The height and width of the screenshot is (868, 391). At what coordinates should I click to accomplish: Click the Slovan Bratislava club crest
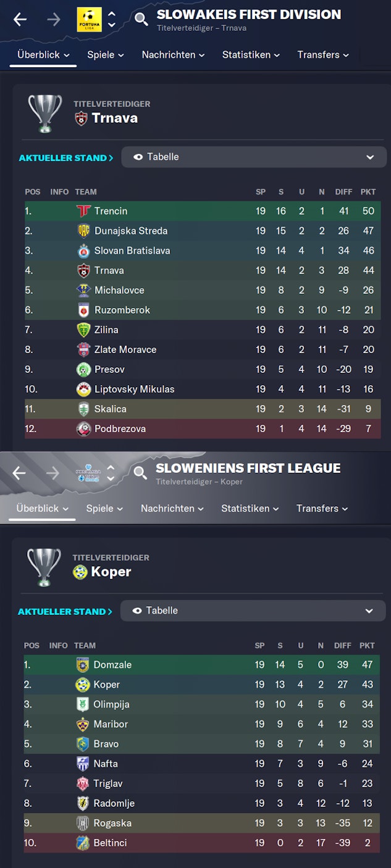tap(83, 251)
